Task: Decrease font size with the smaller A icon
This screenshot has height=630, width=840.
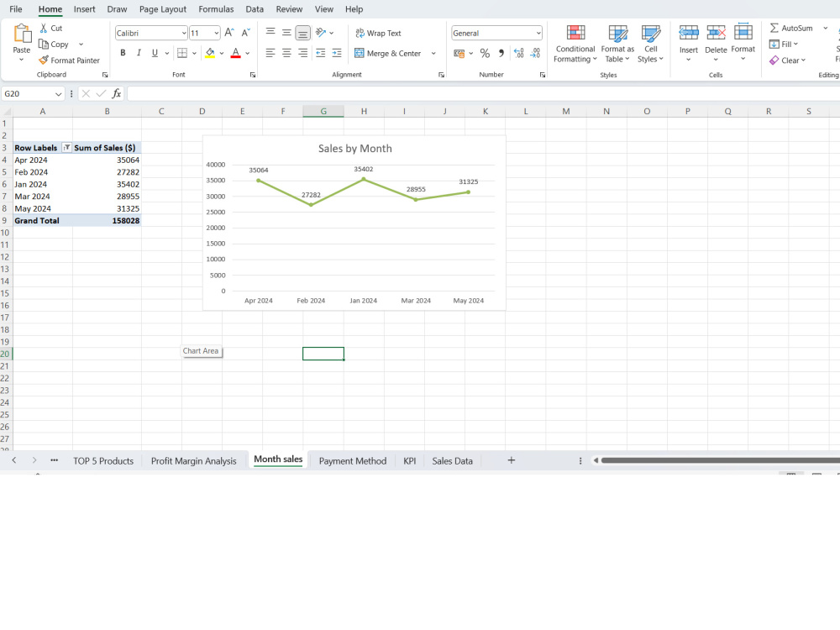Action: (x=246, y=33)
